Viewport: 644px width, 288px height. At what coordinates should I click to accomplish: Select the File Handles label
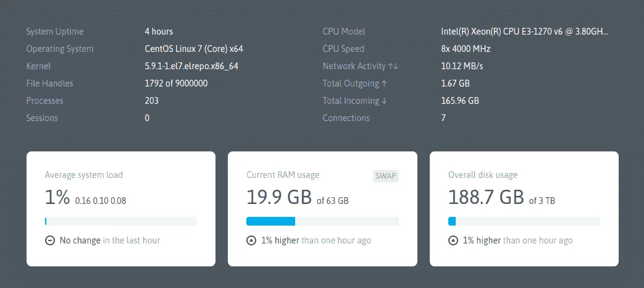coord(49,83)
